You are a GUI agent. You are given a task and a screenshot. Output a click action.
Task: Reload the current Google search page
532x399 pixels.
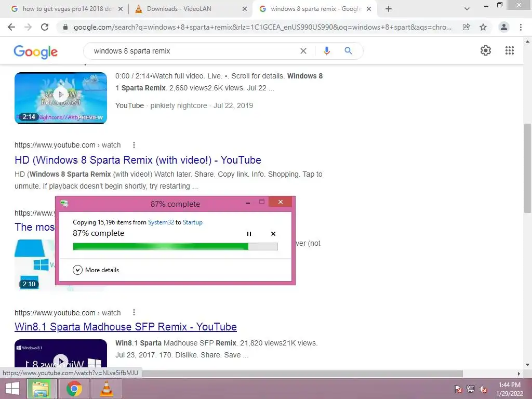pyautogui.click(x=45, y=27)
